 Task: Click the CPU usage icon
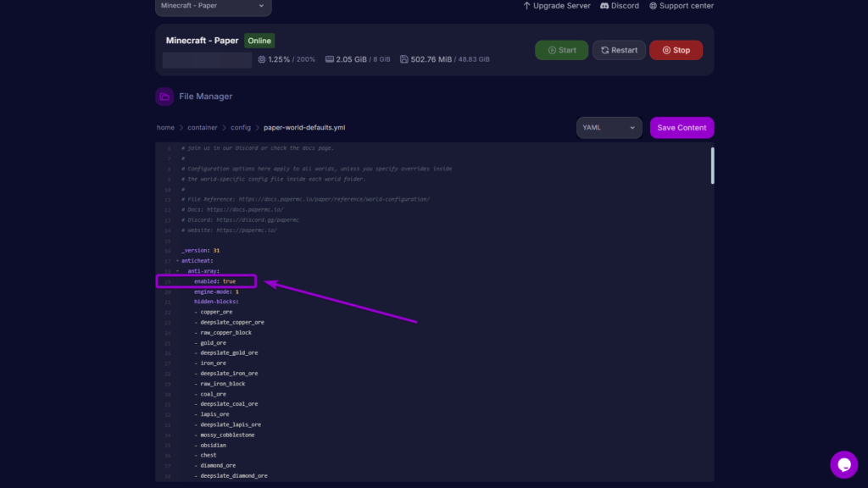pyautogui.click(x=260, y=60)
